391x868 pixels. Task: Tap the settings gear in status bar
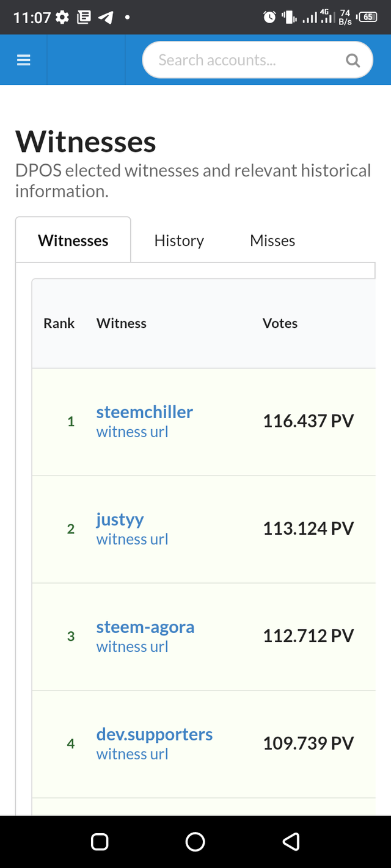(x=62, y=18)
